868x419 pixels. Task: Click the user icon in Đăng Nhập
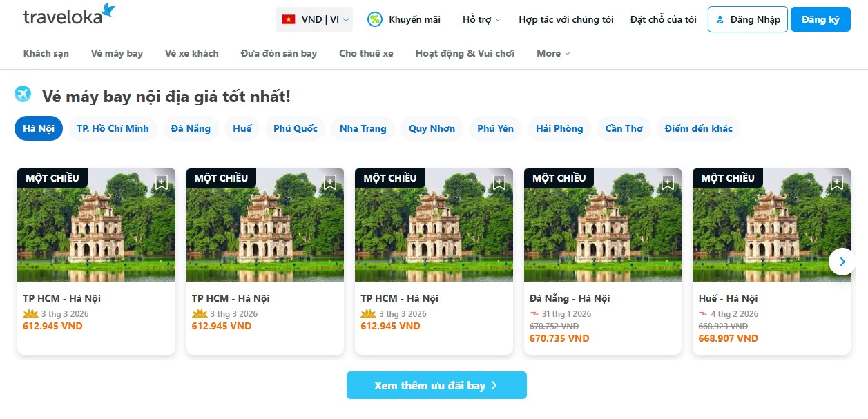coord(720,19)
